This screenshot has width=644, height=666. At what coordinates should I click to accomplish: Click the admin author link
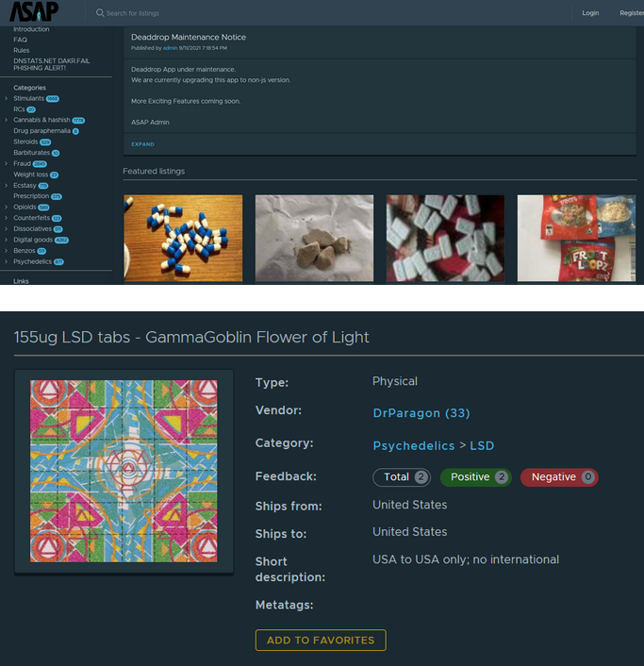(x=170, y=48)
